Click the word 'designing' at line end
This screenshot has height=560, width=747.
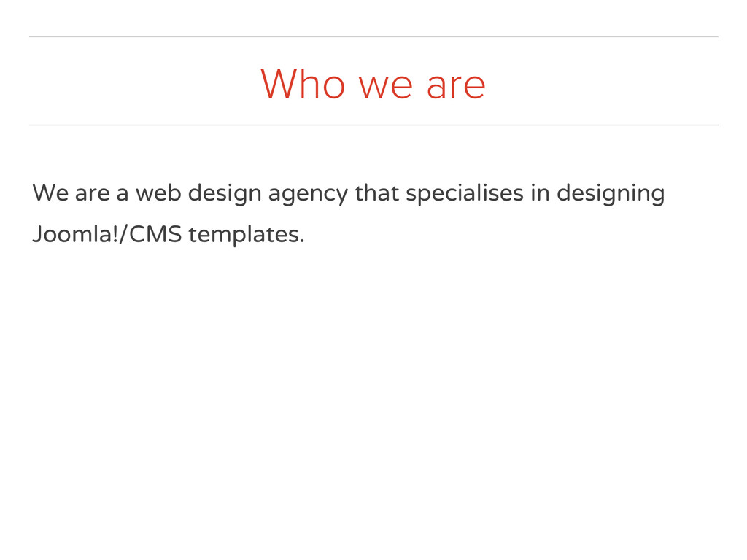point(610,194)
